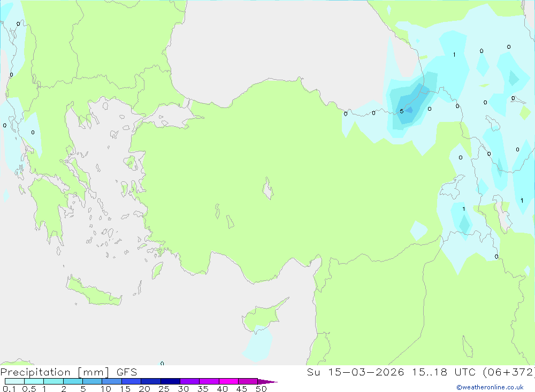Click the '50' legend tick label
The width and height of the screenshot is (535, 392).
pos(261,389)
